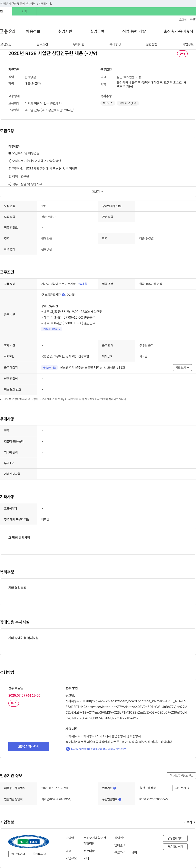Open the 구인인증번호 info tooltip icon
Image resolution: width=196 pixels, height=868 pixels.
pos(120,799)
